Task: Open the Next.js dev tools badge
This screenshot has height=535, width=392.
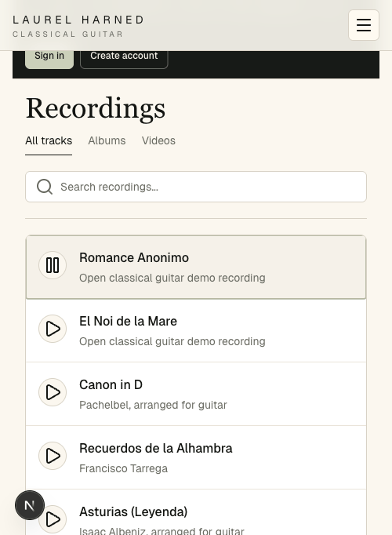Action: (x=30, y=505)
